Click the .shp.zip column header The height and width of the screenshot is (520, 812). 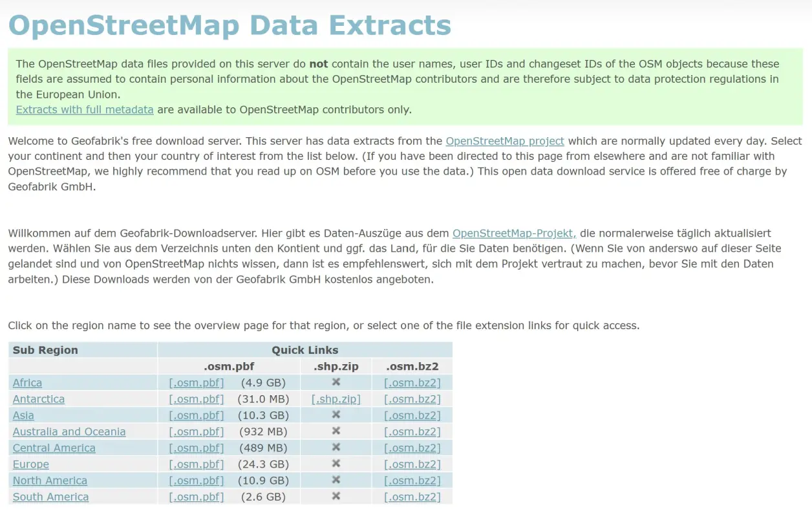pyautogui.click(x=336, y=366)
